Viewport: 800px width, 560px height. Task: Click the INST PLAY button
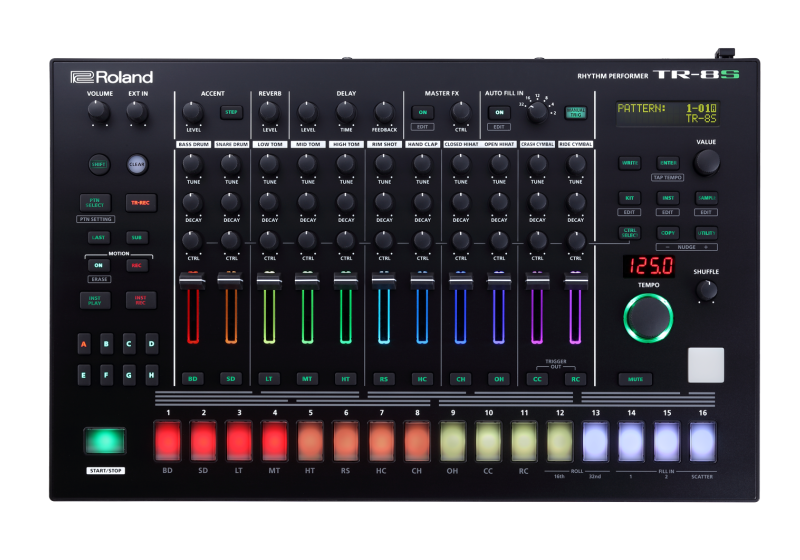pyautogui.click(x=95, y=300)
